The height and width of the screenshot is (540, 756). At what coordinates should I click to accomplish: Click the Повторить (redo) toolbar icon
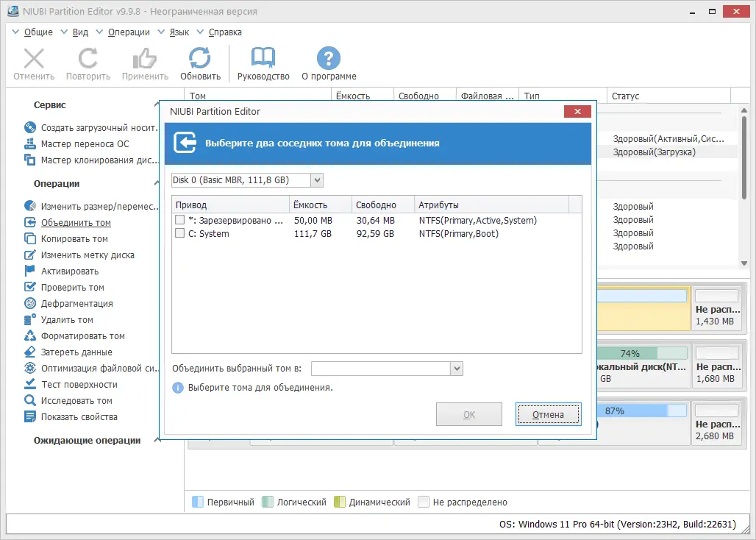coord(88,58)
